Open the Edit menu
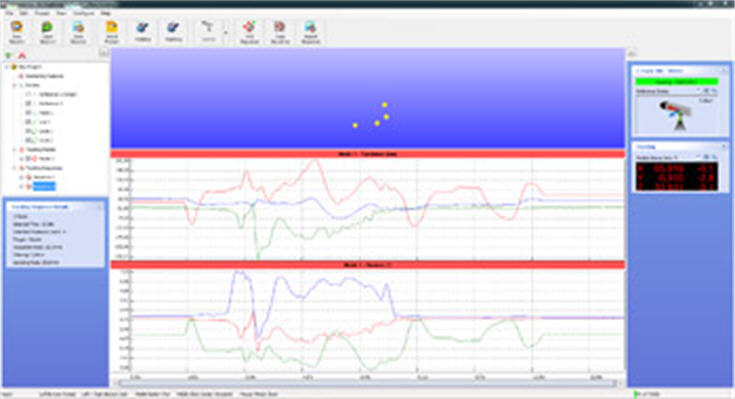This screenshot has width=735, height=399. pos(23,13)
